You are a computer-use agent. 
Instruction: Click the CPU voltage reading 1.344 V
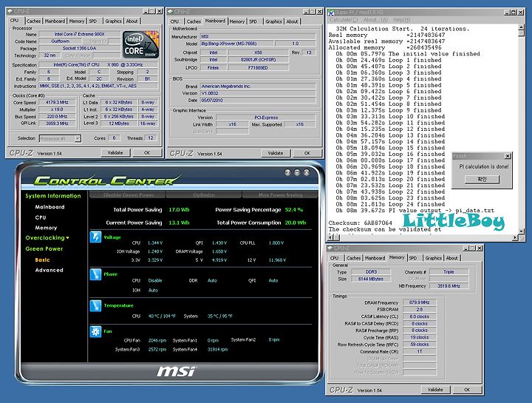click(x=155, y=243)
